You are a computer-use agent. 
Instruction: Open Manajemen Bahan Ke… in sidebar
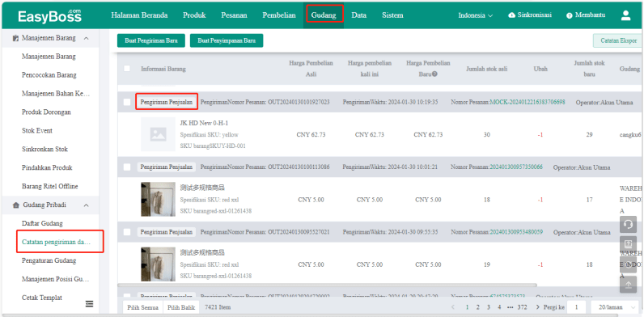56,94
